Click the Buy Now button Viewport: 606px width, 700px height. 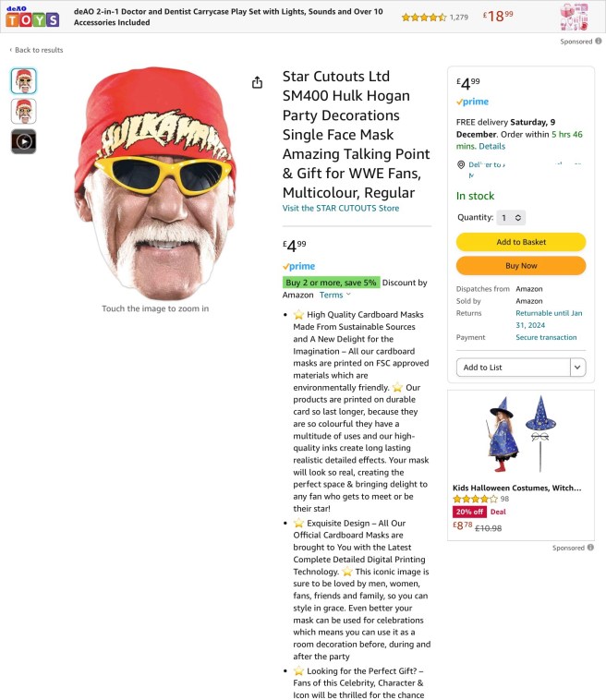[x=521, y=266]
